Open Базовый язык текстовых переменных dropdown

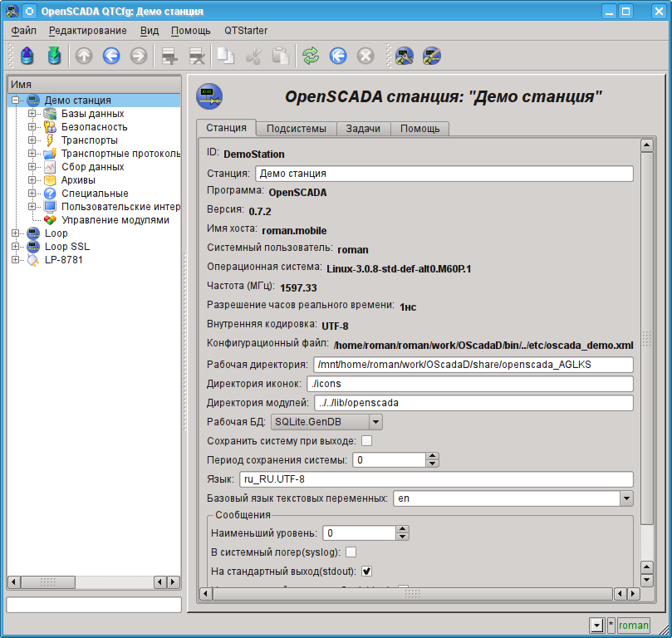pos(626,498)
